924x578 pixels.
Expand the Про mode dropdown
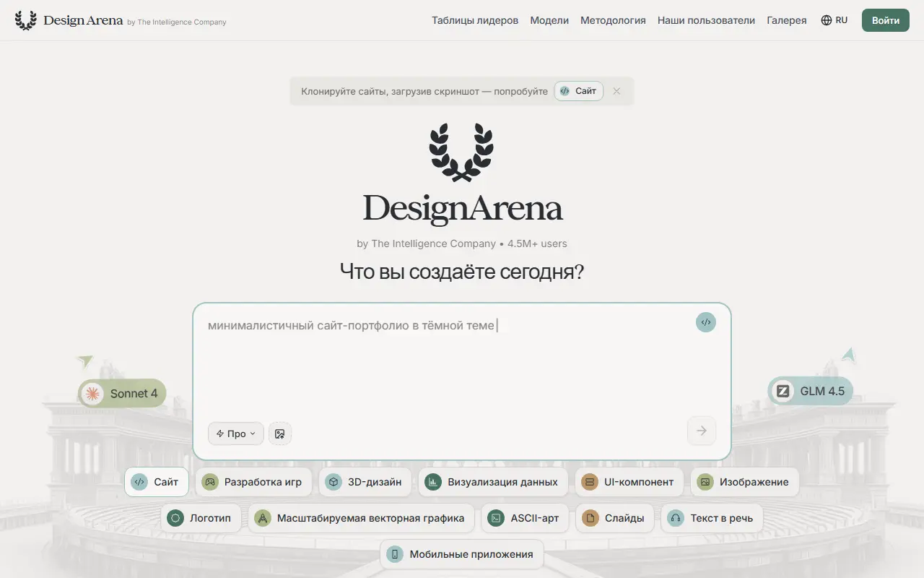[x=236, y=433]
